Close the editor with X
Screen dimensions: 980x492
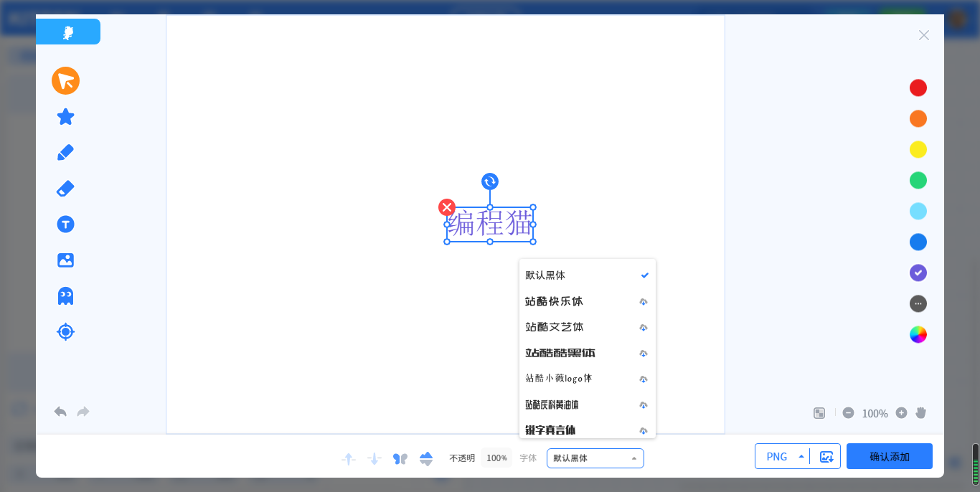pyautogui.click(x=924, y=35)
